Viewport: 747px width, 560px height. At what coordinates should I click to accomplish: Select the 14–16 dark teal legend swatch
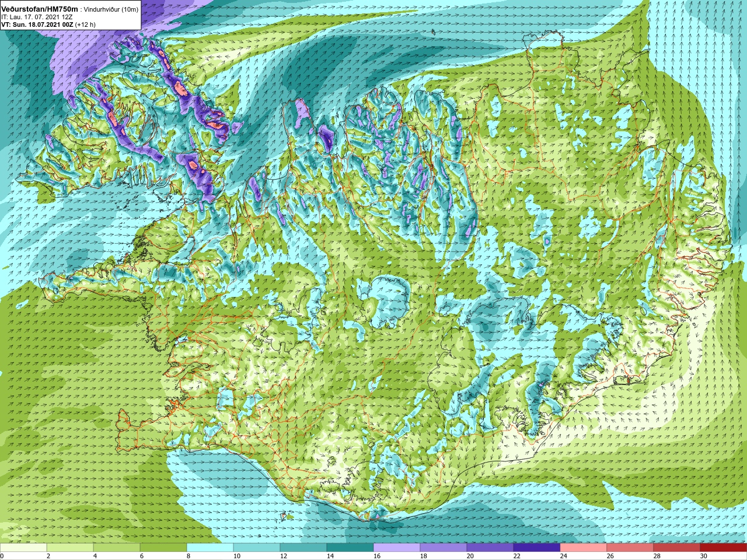click(350, 547)
